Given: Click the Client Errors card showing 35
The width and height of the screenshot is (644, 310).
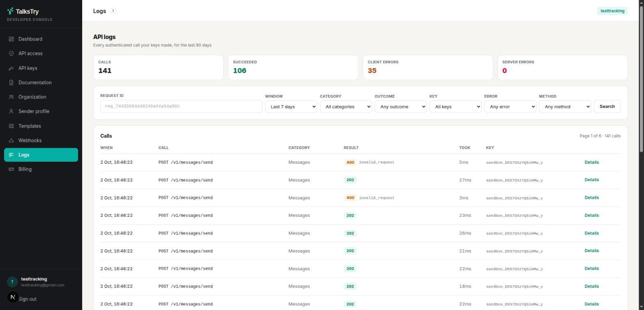Looking at the screenshot, I should point(428,67).
